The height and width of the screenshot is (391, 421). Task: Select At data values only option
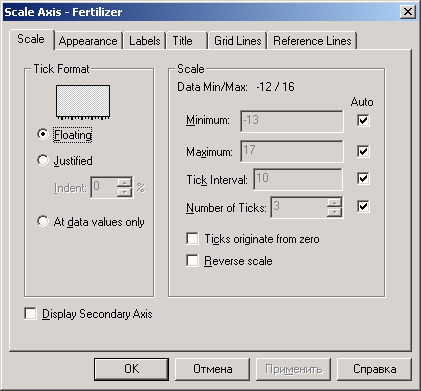point(43,221)
